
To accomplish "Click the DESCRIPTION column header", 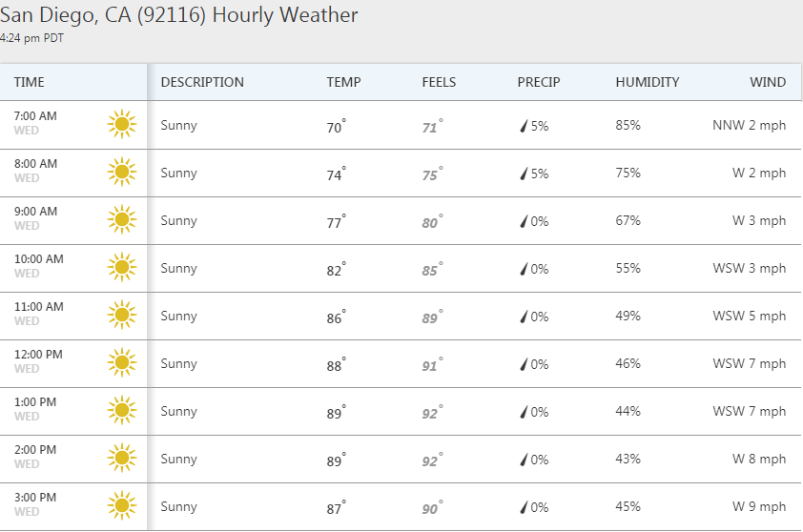I will pos(202,82).
